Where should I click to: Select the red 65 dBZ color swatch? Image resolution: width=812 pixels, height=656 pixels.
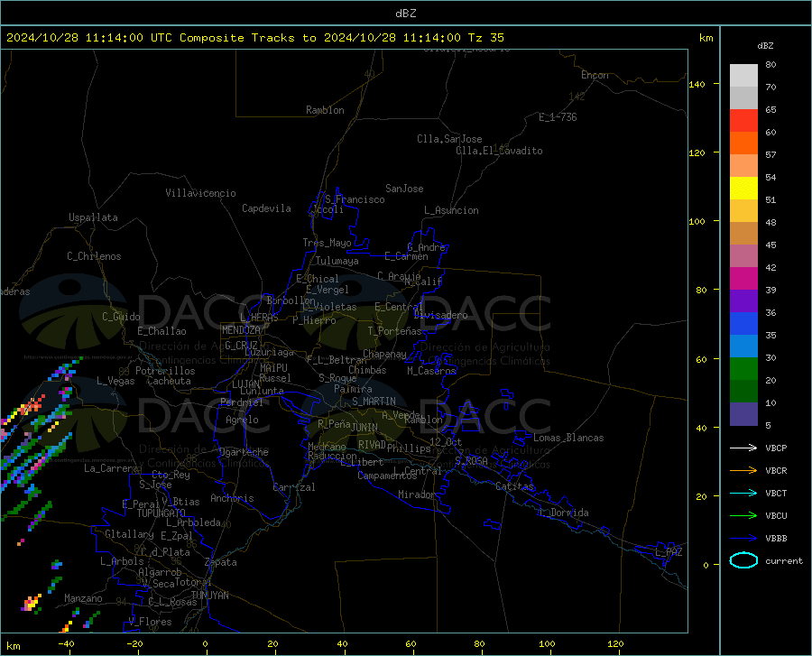(x=743, y=121)
